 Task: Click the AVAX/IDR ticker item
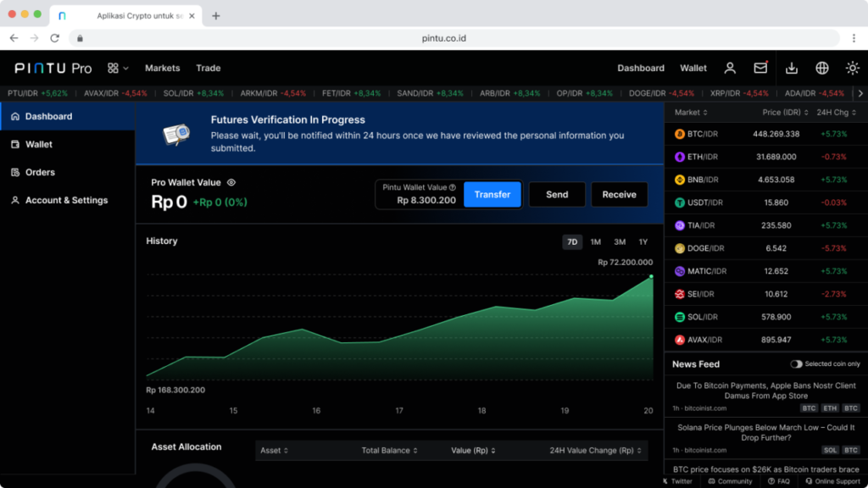[115, 93]
